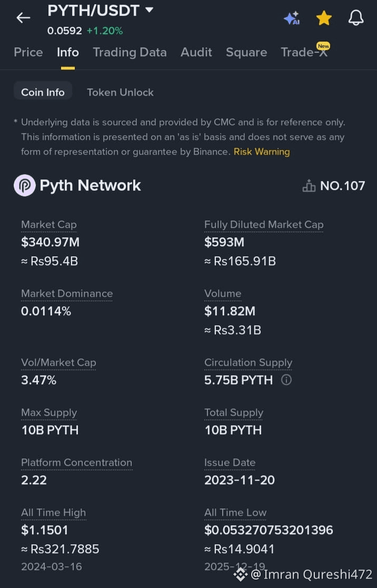Tap the Pyth Network logo
This screenshot has width=377, height=588.
point(24,185)
